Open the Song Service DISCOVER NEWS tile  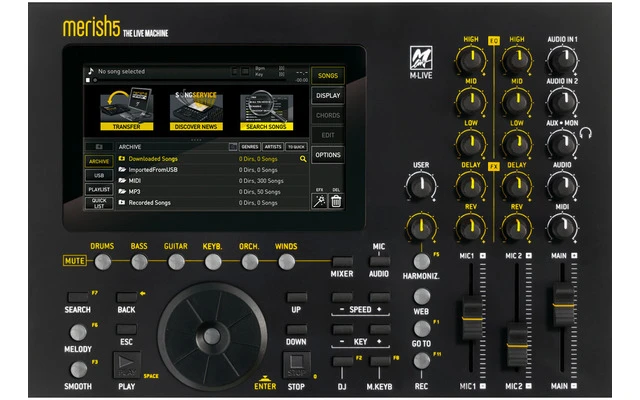[196, 109]
